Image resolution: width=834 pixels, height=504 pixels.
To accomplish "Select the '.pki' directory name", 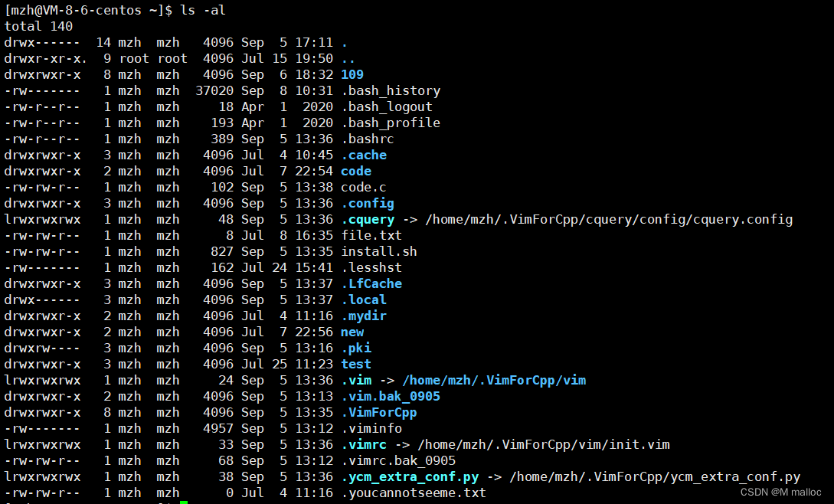I will pyautogui.click(x=356, y=348).
